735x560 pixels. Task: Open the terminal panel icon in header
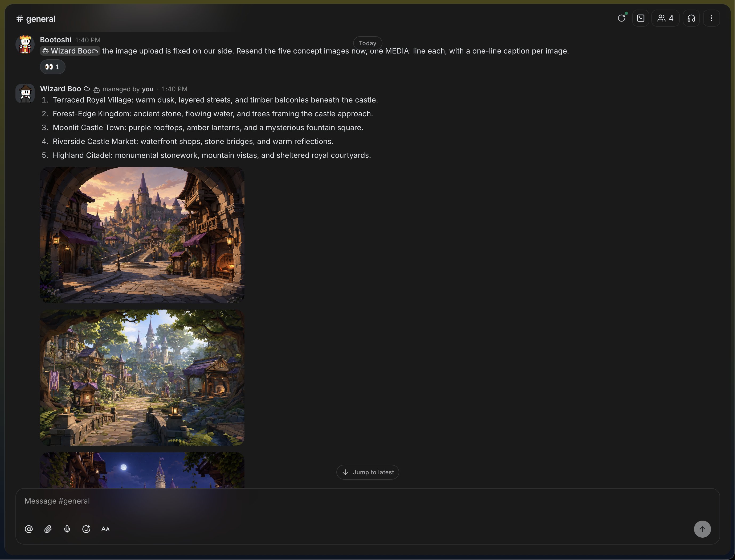pyautogui.click(x=641, y=18)
